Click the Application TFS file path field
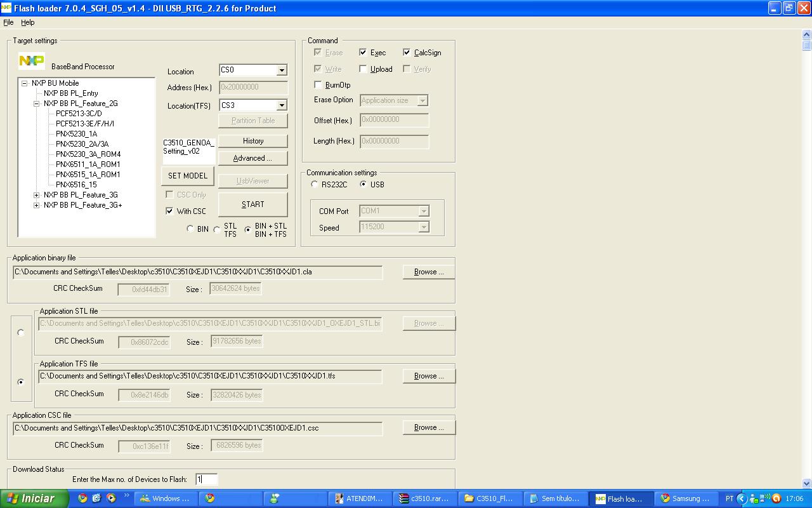 [x=210, y=376]
